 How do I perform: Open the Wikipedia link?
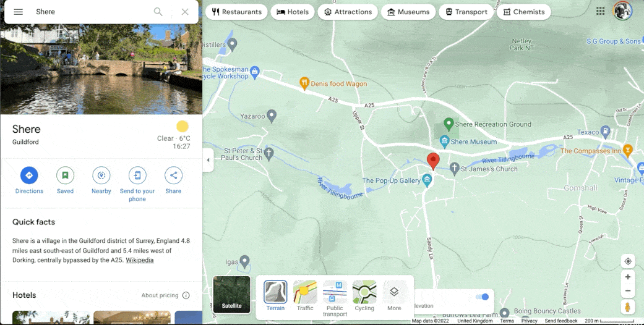140,260
